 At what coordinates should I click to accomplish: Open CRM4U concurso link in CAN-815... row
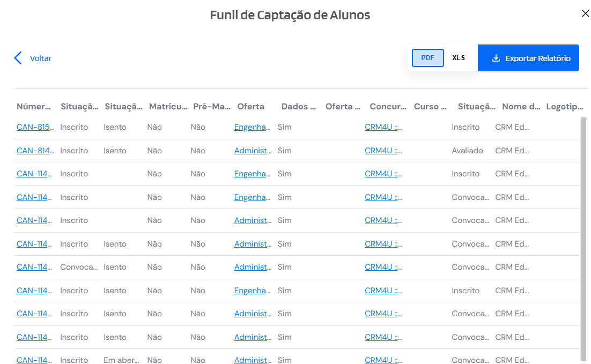click(383, 127)
